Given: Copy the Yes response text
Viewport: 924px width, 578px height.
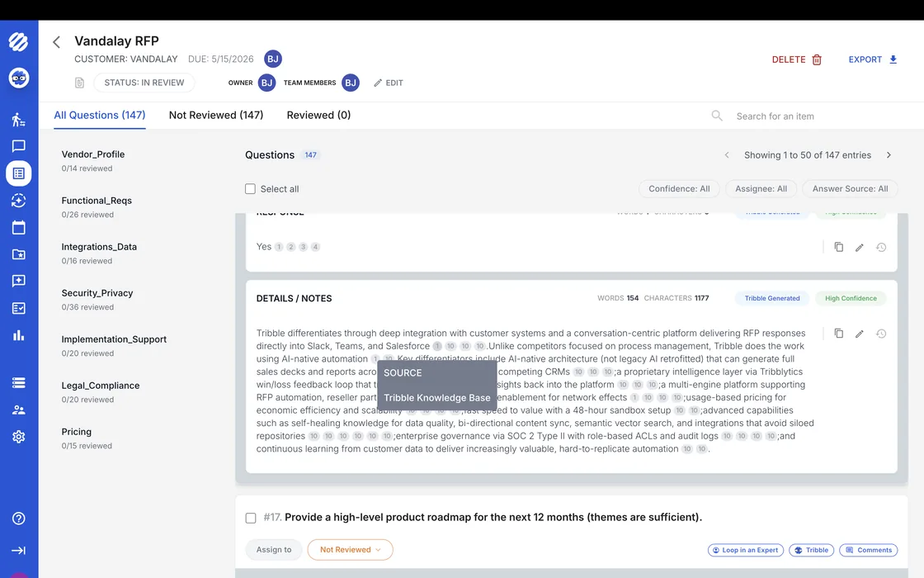Looking at the screenshot, I should (x=838, y=247).
